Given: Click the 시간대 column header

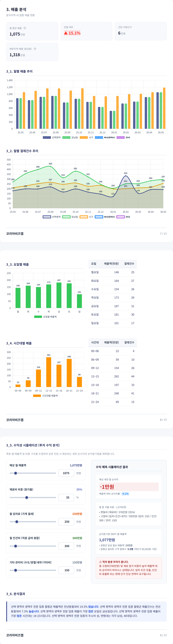Looking at the screenshot, I should [95, 342].
